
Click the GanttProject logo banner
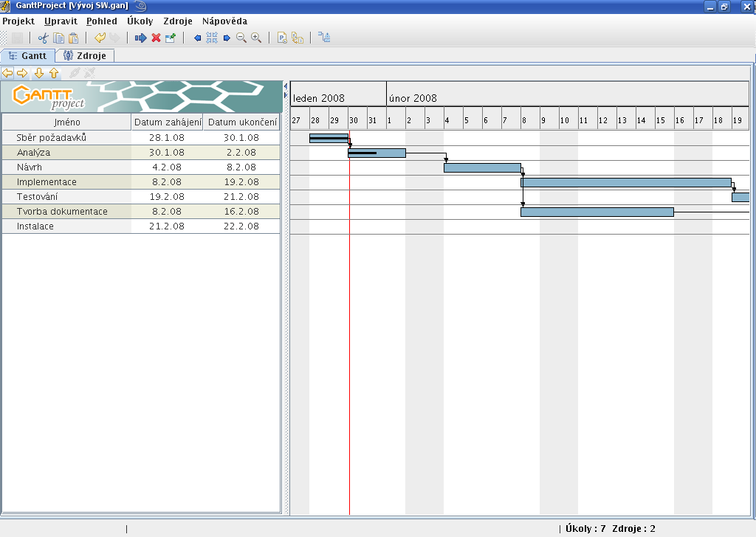pyautogui.click(x=142, y=97)
